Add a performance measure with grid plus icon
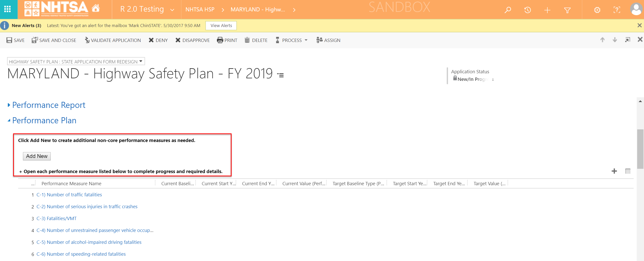The width and height of the screenshot is (644, 261). [x=614, y=171]
